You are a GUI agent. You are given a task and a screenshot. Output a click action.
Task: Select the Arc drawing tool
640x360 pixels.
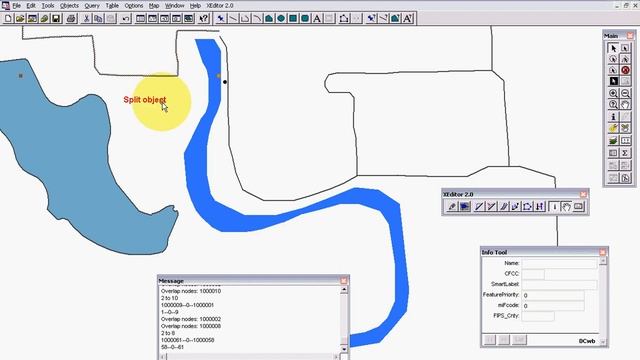tap(257, 18)
